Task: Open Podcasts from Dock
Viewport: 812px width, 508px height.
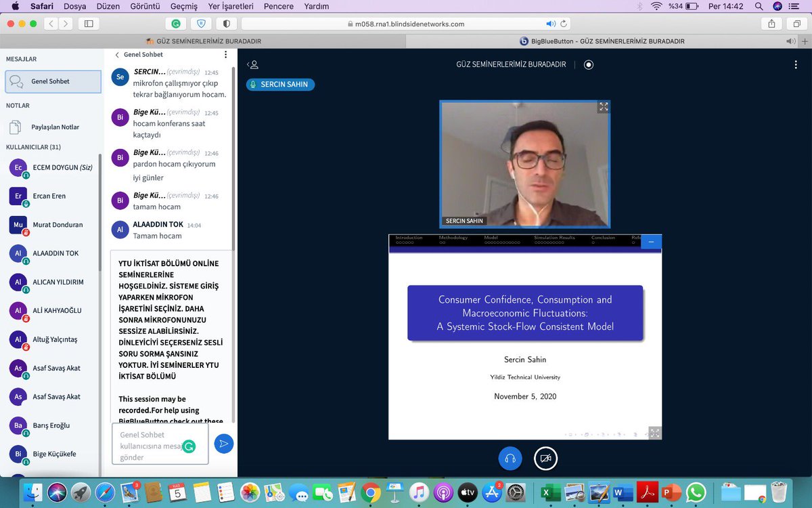Action: pos(443,492)
